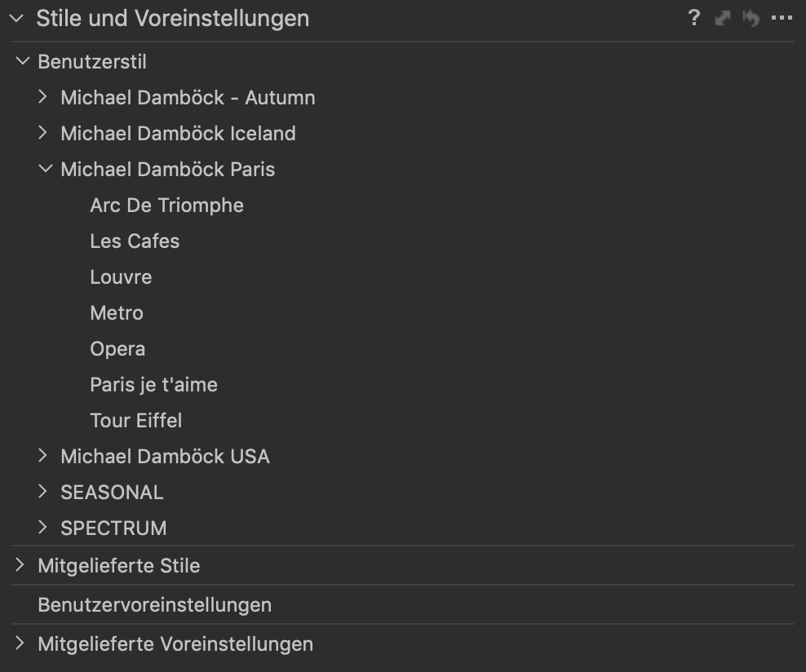This screenshot has height=672, width=806.
Task: Click the reset tool undo icon
Action: click(x=751, y=18)
